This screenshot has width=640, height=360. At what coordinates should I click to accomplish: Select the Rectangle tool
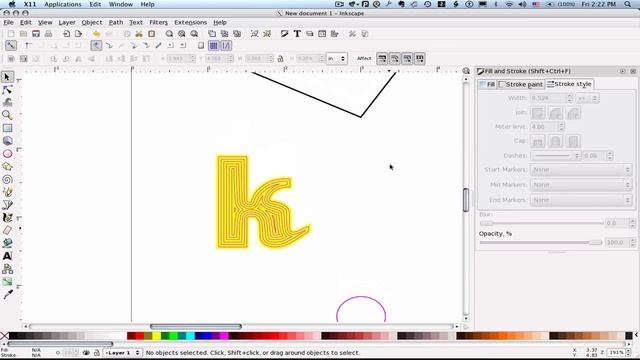7,128
